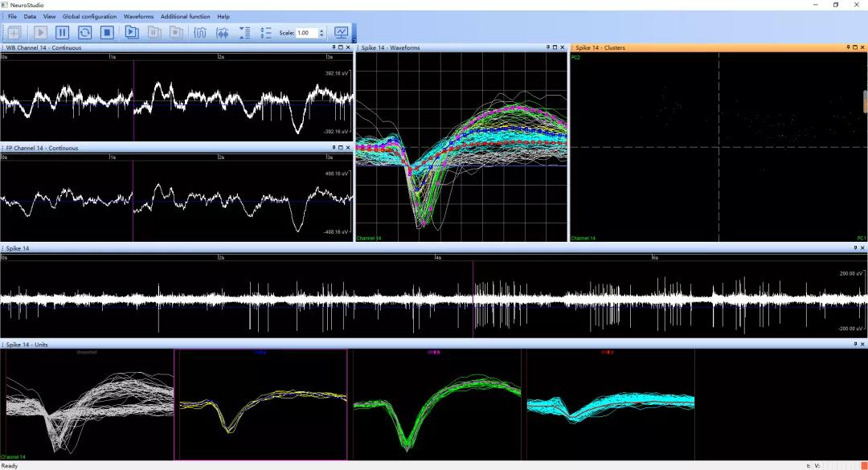Maximize the Spike 14 Clusters panel
868x470 pixels.
pyautogui.click(x=855, y=47)
